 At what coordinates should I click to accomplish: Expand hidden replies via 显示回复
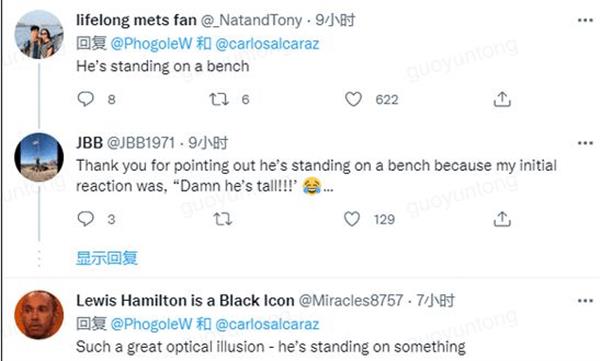pos(107,258)
